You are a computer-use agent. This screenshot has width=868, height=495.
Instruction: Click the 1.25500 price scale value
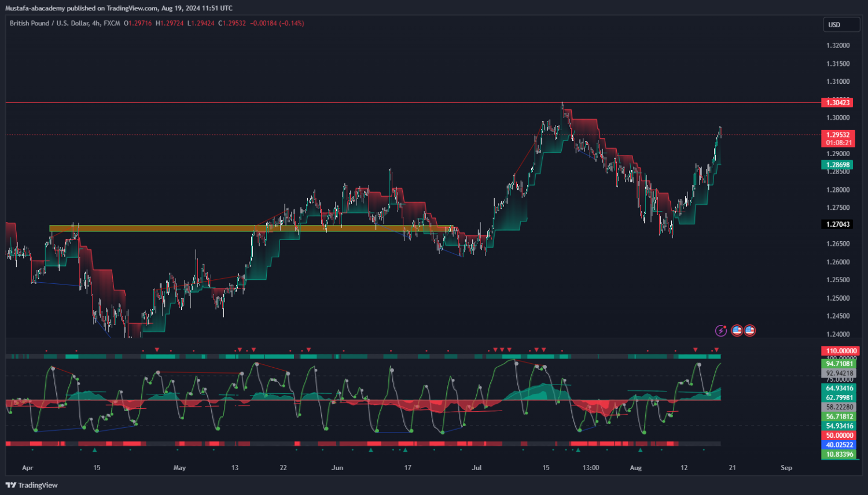tap(838, 280)
